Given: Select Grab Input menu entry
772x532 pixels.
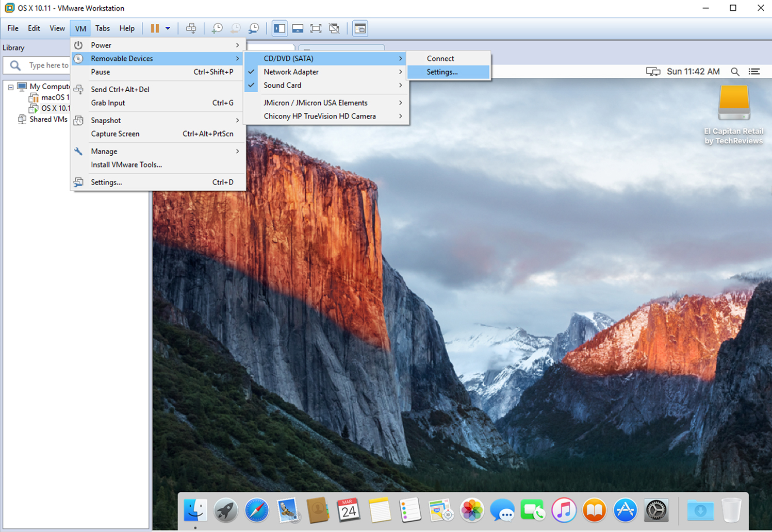Looking at the screenshot, I should coord(158,103).
